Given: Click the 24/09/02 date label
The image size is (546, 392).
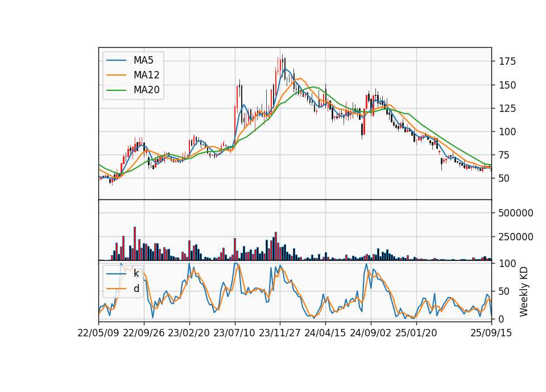Looking at the screenshot, I should (x=370, y=333).
